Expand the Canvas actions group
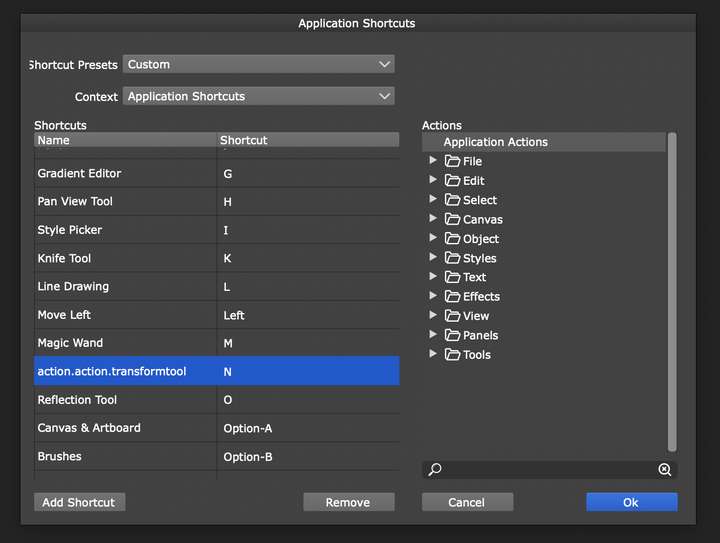 (x=433, y=218)
